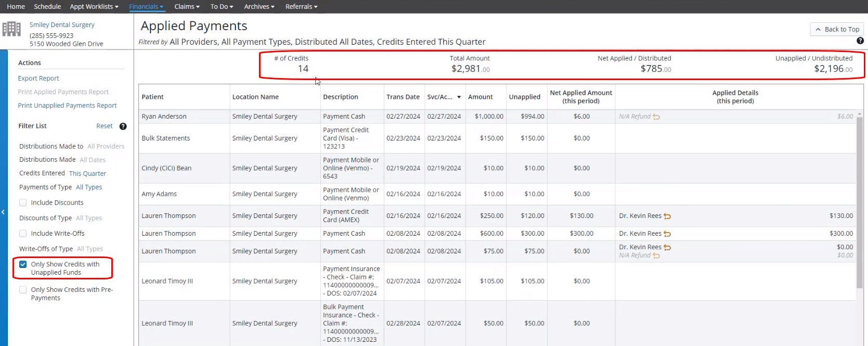Click the Export Report link

point(38,79)
